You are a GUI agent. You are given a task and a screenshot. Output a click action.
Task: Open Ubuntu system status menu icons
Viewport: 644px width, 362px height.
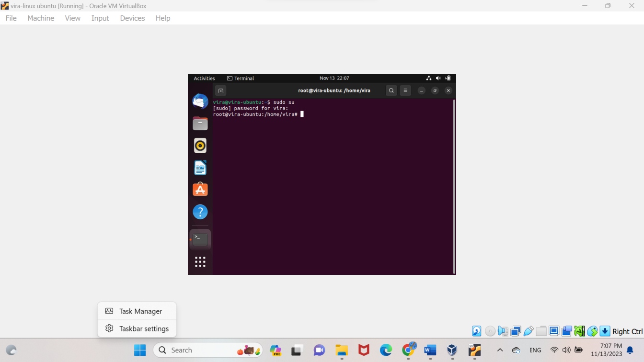(438, 78)
